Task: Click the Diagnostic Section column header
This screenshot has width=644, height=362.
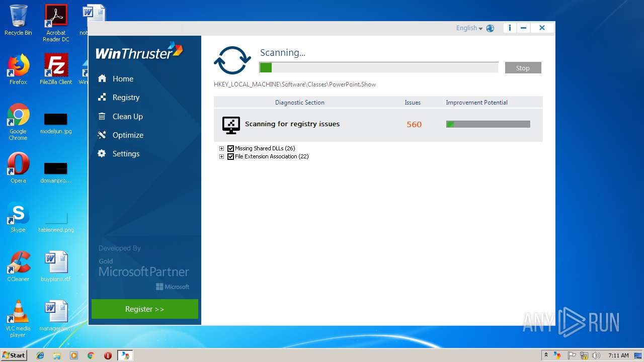Action: tap(300, 103)
